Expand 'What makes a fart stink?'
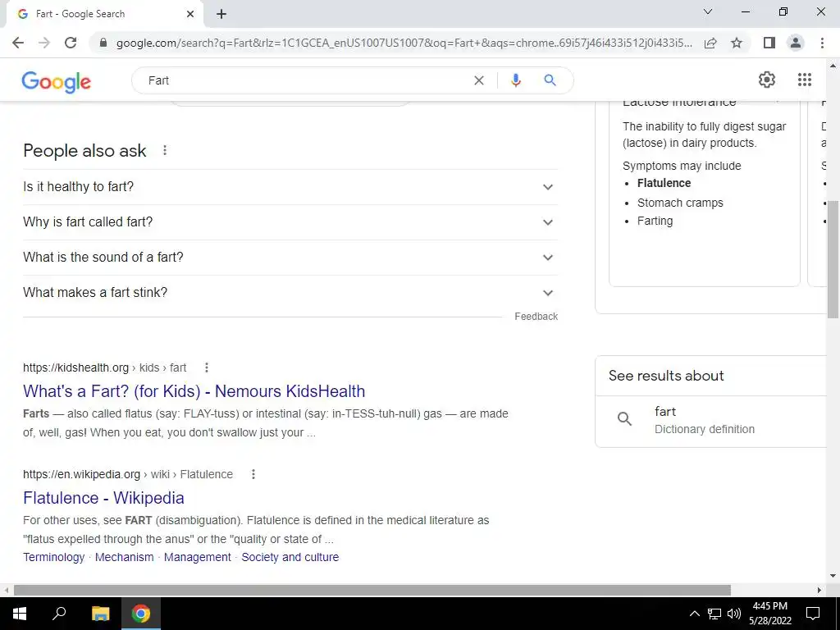The width and height of the screenshot is (840, 630). tap(290, 293)
